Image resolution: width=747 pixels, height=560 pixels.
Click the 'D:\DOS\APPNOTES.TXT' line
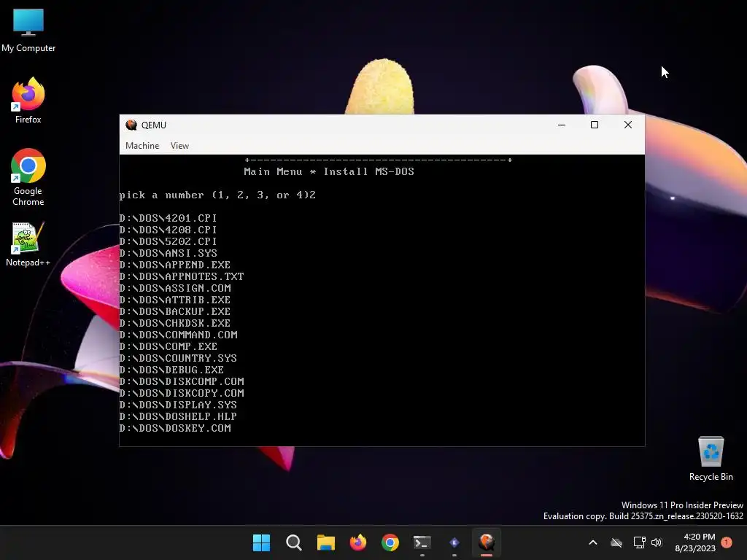click(x=182, y=276)
